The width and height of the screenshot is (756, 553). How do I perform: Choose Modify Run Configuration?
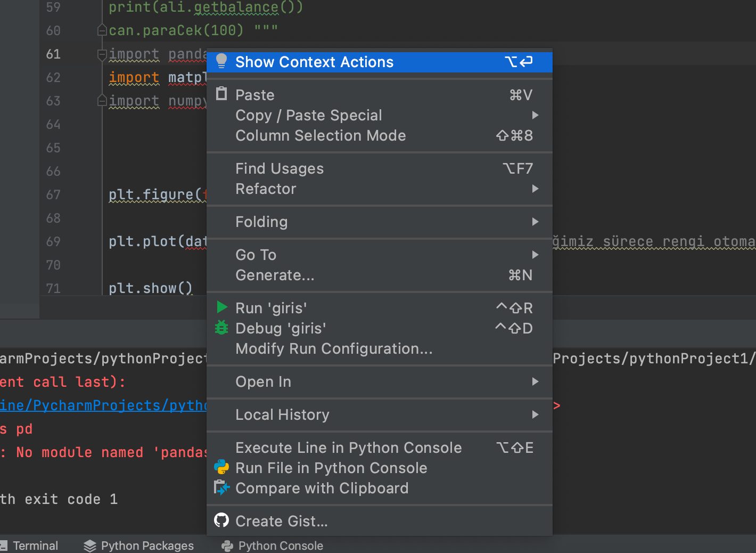(334, 348)
